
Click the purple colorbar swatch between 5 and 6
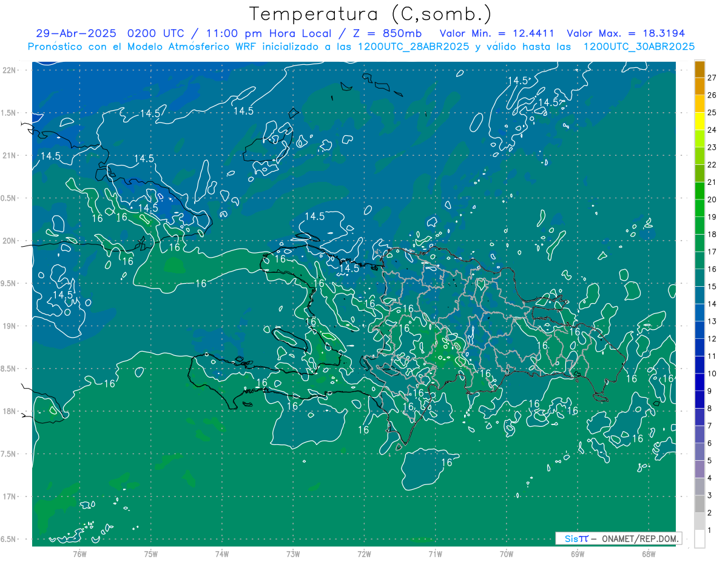click(700, 452)
